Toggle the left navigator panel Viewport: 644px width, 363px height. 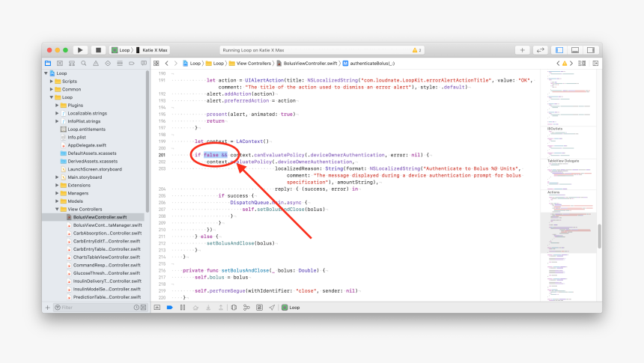pos(559,50)
